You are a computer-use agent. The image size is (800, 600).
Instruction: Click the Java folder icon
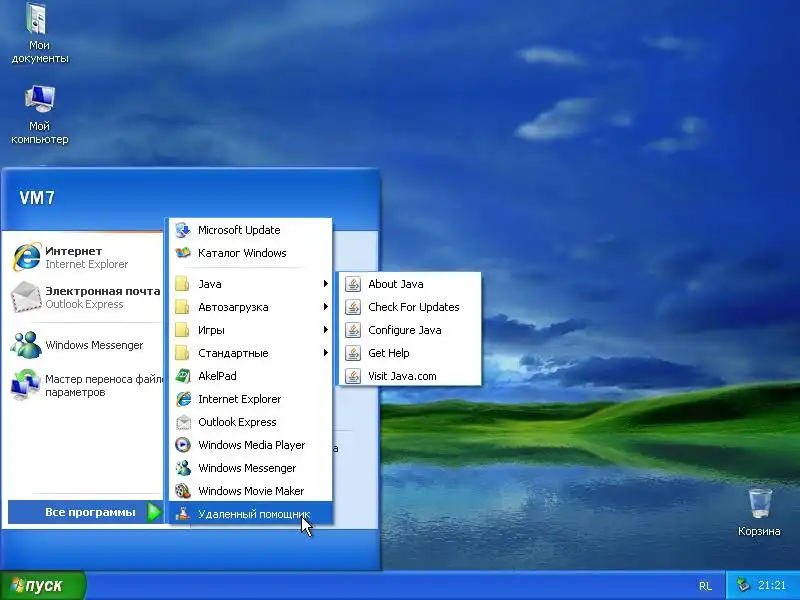point(183,284)
